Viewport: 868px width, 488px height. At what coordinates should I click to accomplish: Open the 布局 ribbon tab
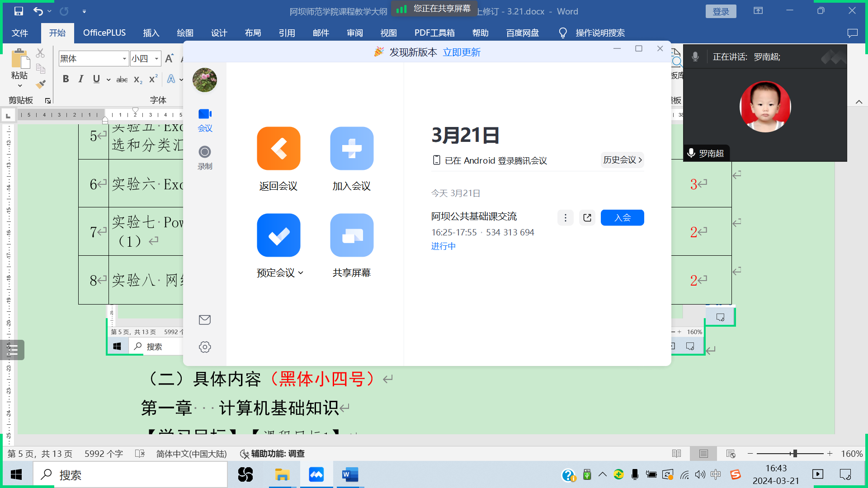(253, 33)
